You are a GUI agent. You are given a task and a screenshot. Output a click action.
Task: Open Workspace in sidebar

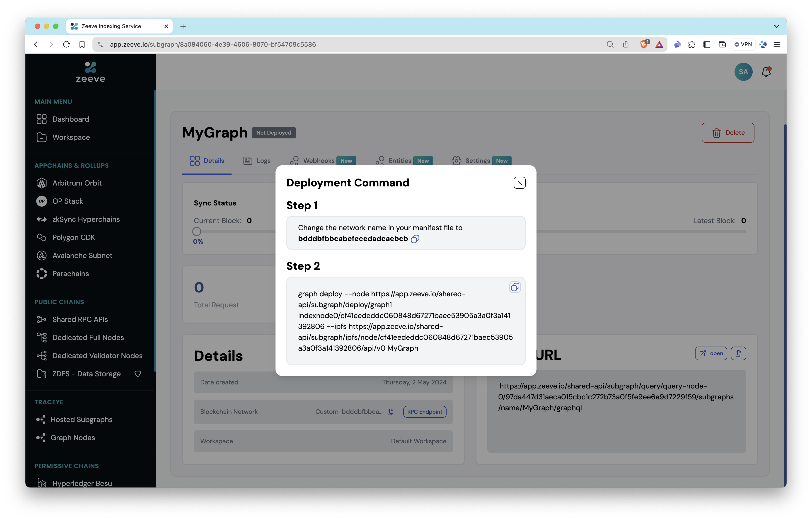[x=71, y=137]
